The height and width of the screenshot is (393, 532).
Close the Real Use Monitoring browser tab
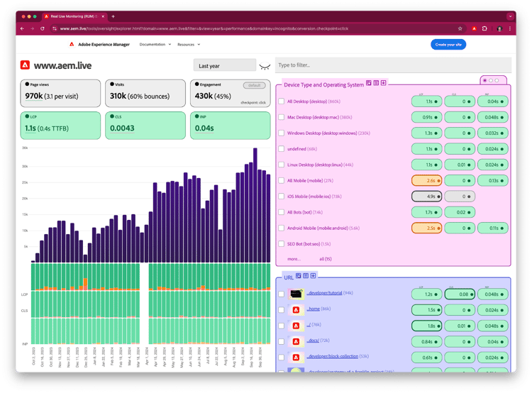tap(103, 16)
